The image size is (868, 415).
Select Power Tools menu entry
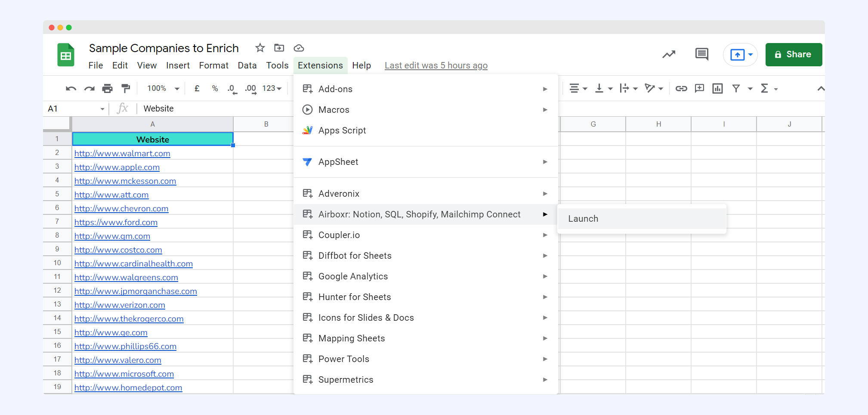coord(426,359)
